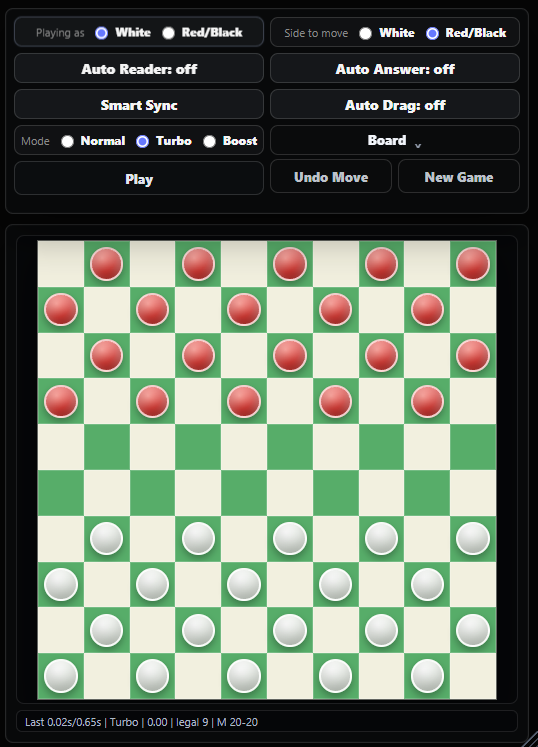Click white piece in ninth row, fourth column

[198, 630]
